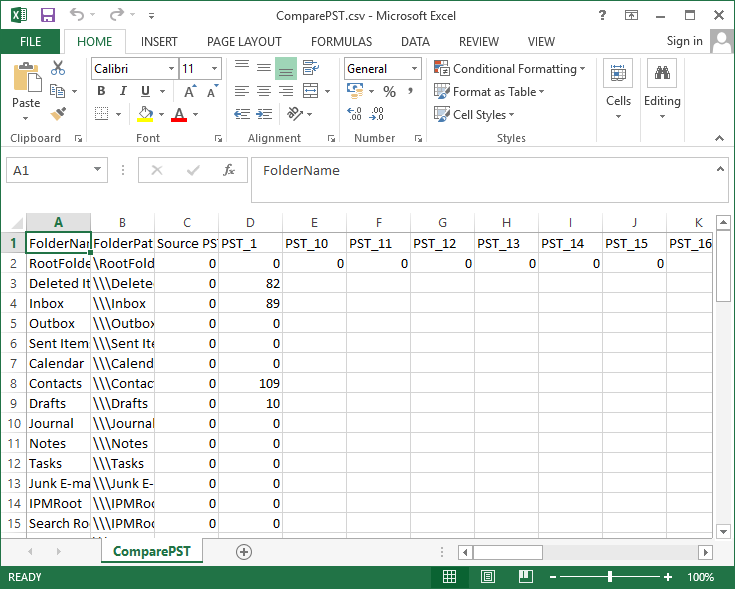Open Conditional Formatting menu
The width and height of the screenshot is (736, 589).
510,69
